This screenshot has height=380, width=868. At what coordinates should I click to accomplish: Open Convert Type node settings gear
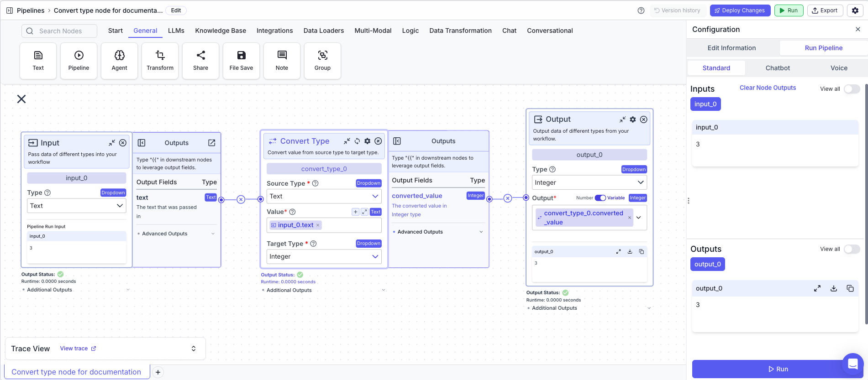[367, 141]
